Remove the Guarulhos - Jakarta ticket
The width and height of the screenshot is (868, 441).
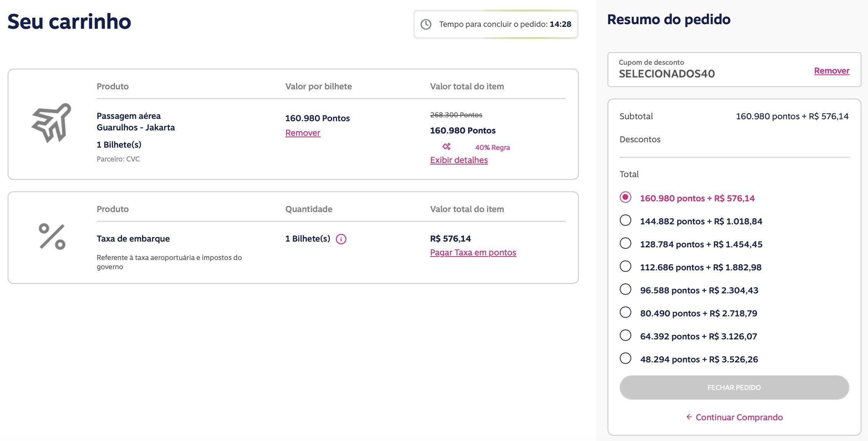click(303, 133)
